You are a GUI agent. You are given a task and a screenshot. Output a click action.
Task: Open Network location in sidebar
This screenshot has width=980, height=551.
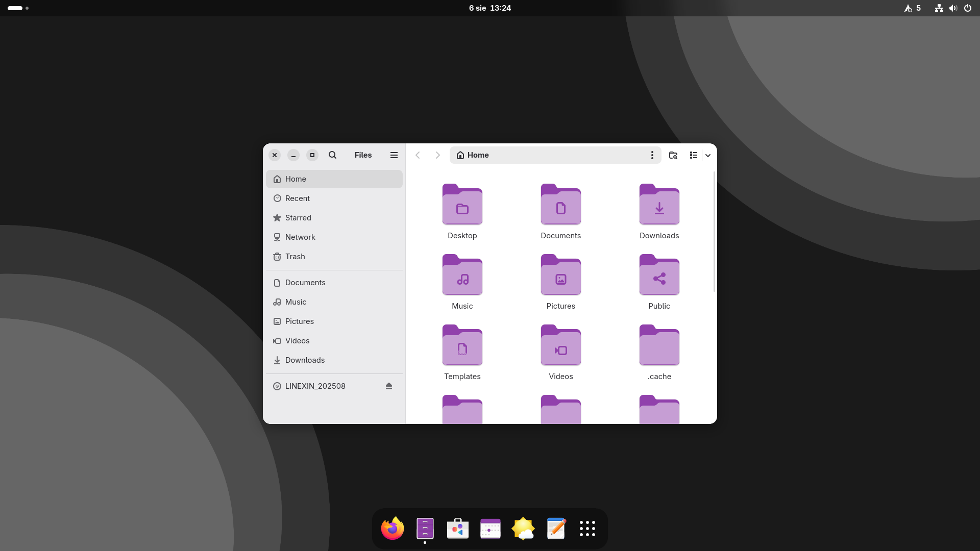pos(300,237)
